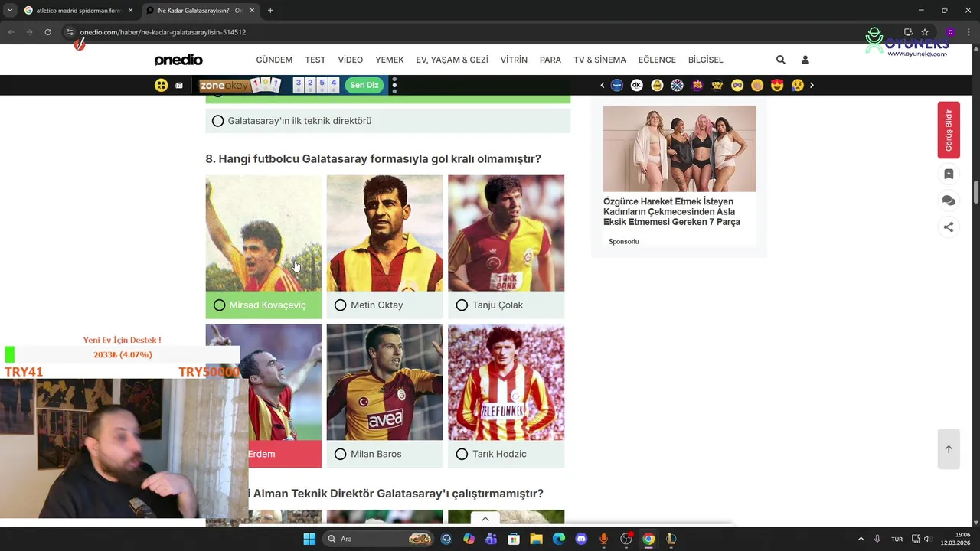Open new tab with plus button
This screenshot has height=551, width=980.
pyautogui.click(x=270, y=11)
